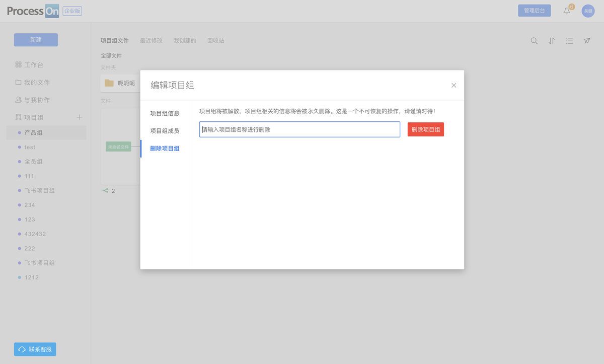Open 联系客服 support chat
This screenshot has width=604, height=364.
[35, 349]
